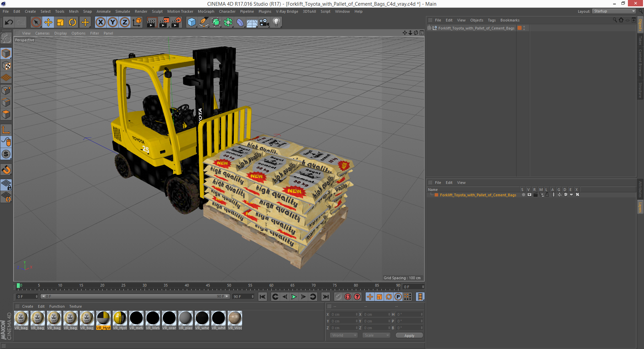Open the File menu

6,11
